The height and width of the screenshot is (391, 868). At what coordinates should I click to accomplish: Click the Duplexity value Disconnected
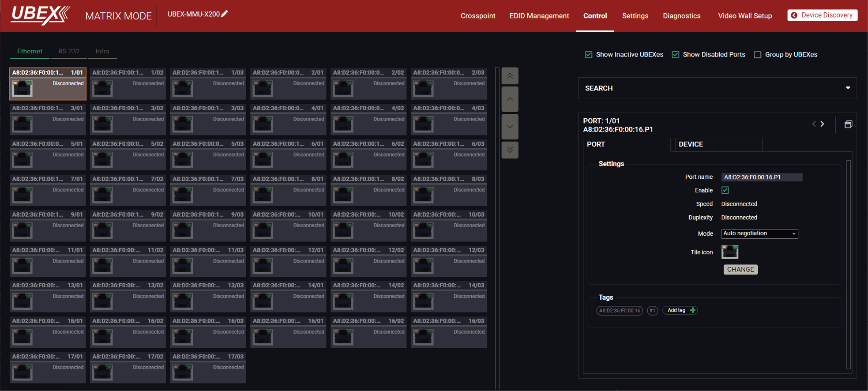739,218
